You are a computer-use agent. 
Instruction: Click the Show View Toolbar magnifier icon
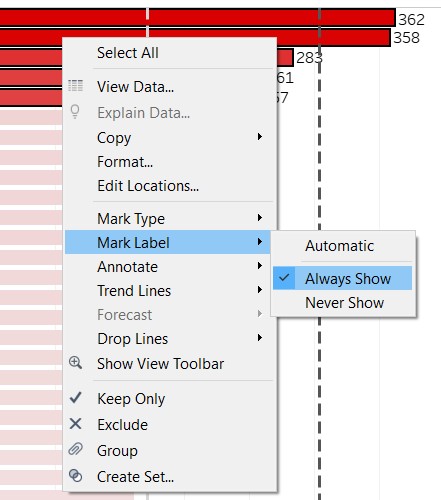[x=75, y=362]
